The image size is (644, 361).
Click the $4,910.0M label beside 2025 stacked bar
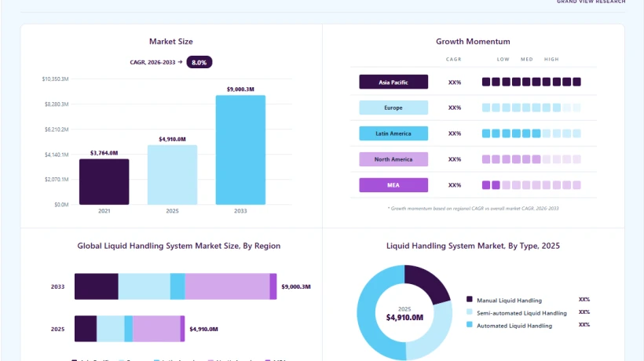point(203,329)
